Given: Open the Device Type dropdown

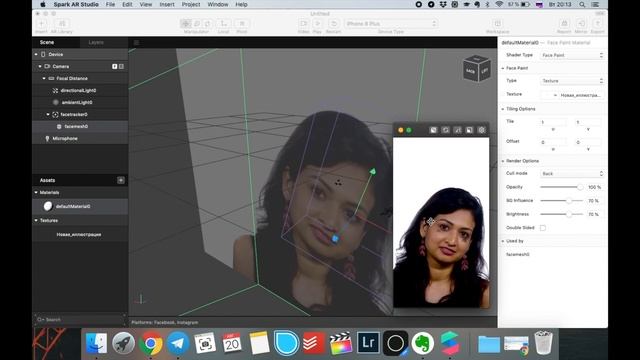Looking at the screenshot, I should pyautogui.click(x=391, y=24).
